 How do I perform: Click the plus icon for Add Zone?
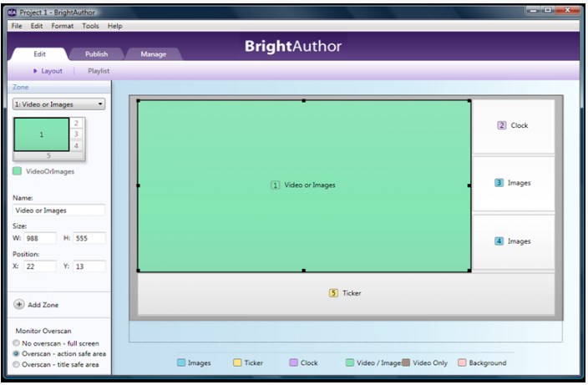click(x=19, y=304)
